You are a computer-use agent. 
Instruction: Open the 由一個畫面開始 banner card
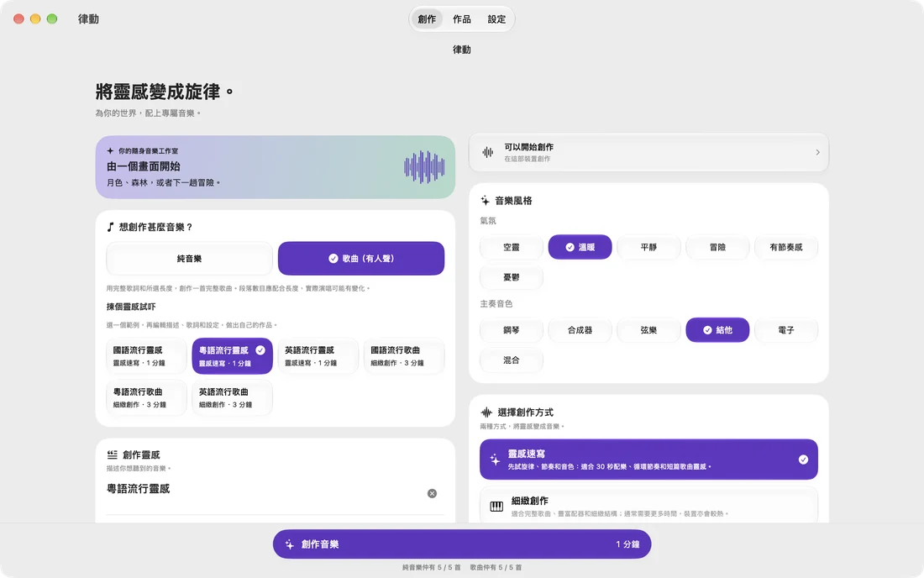276,166
